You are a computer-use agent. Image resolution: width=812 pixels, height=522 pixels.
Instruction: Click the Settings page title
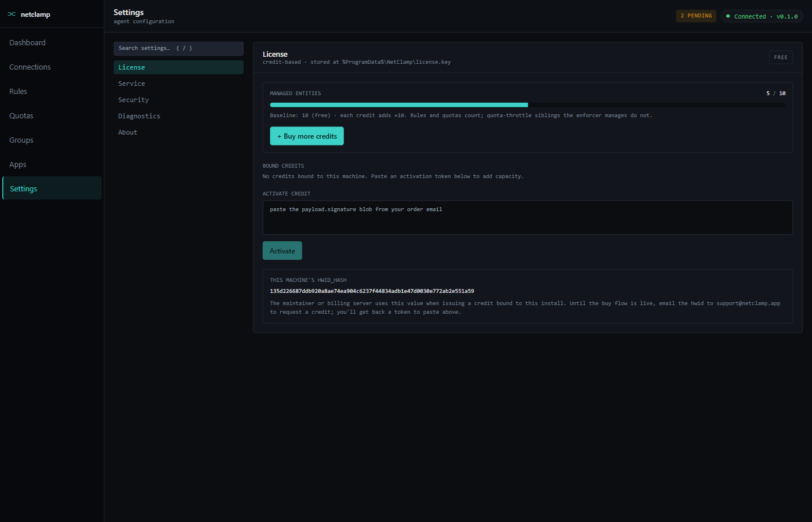(129, 12)
